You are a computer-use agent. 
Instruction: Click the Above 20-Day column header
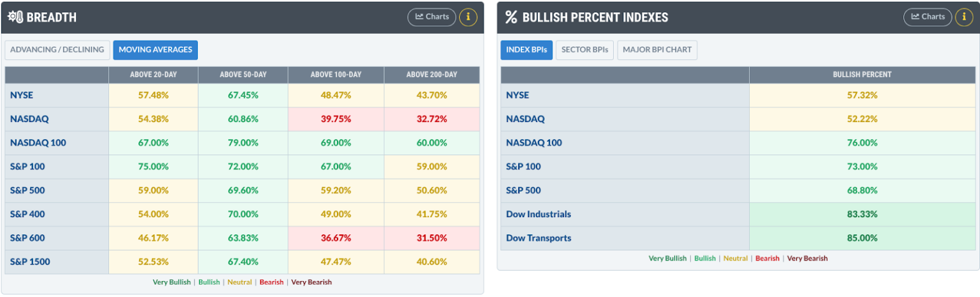(153, 75)
